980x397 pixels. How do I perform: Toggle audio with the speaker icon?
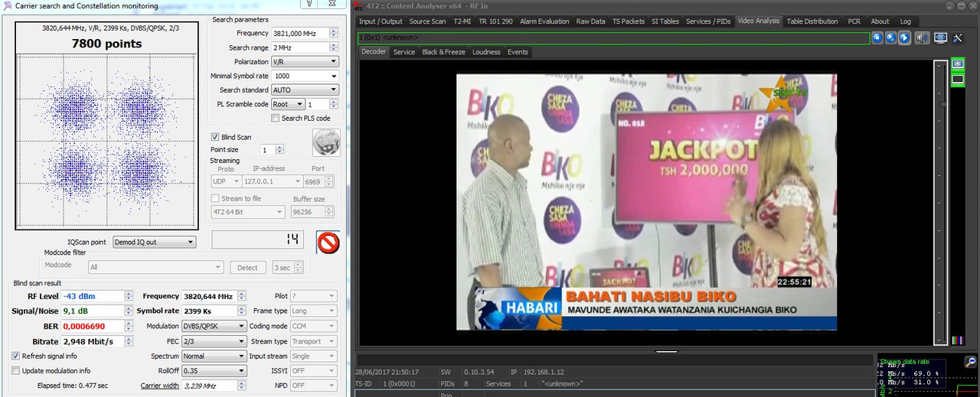point(922,37)
